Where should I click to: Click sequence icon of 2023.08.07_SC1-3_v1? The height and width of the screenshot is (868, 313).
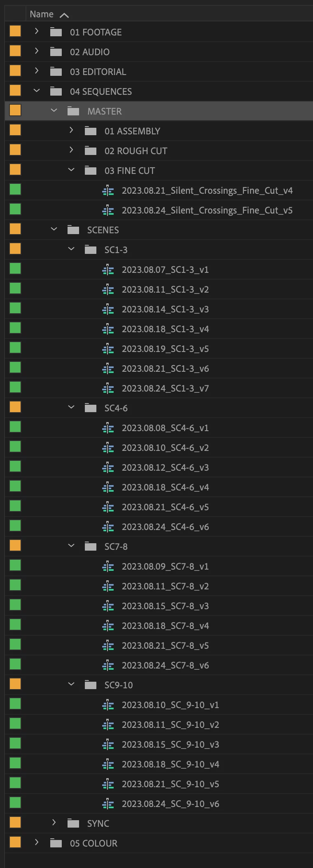(x=108, y=270)
